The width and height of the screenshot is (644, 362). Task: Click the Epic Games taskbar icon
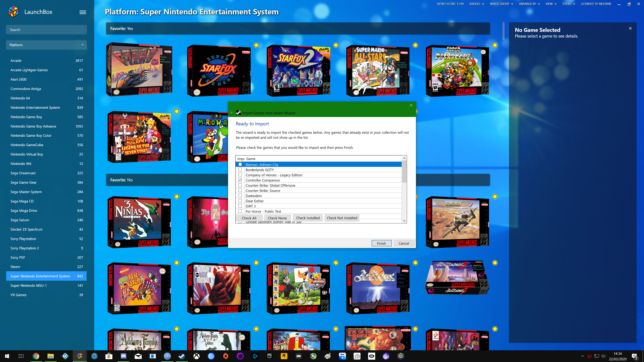269,356
